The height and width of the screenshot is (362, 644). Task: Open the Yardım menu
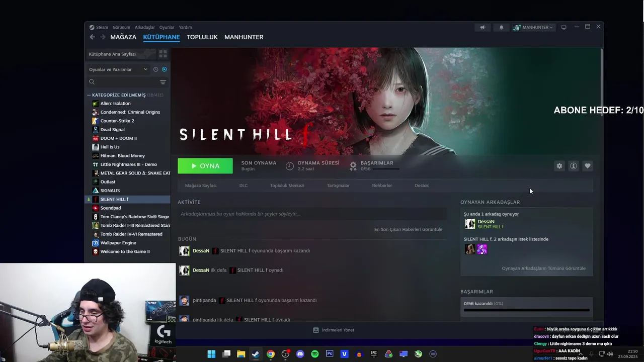pyautogui.click(x=185, y=27)
